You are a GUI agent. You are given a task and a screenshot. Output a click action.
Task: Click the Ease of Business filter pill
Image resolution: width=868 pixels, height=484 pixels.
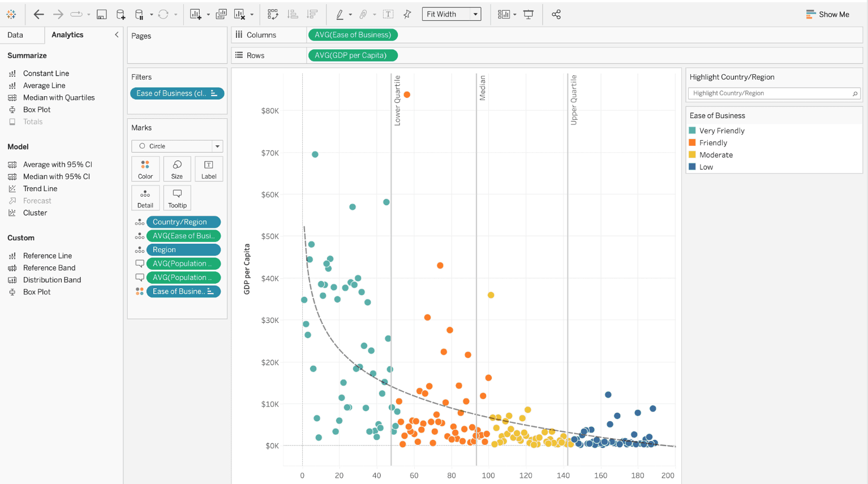tap(177, 93)
